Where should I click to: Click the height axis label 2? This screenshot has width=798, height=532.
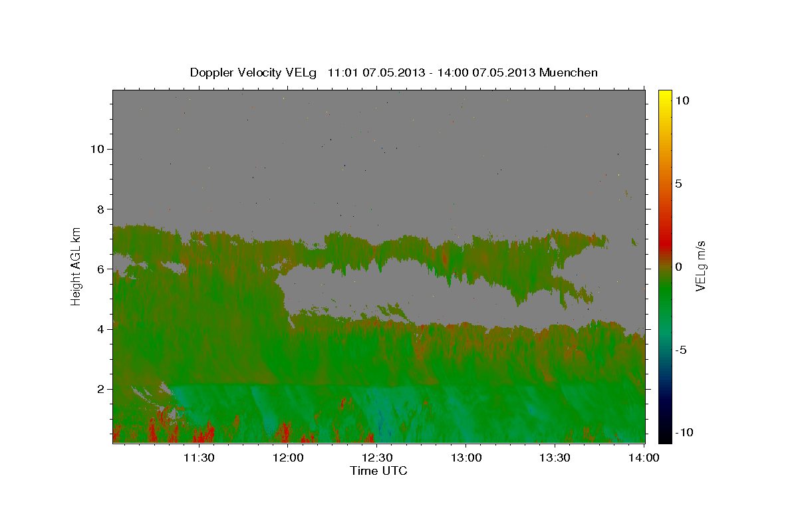100,389
